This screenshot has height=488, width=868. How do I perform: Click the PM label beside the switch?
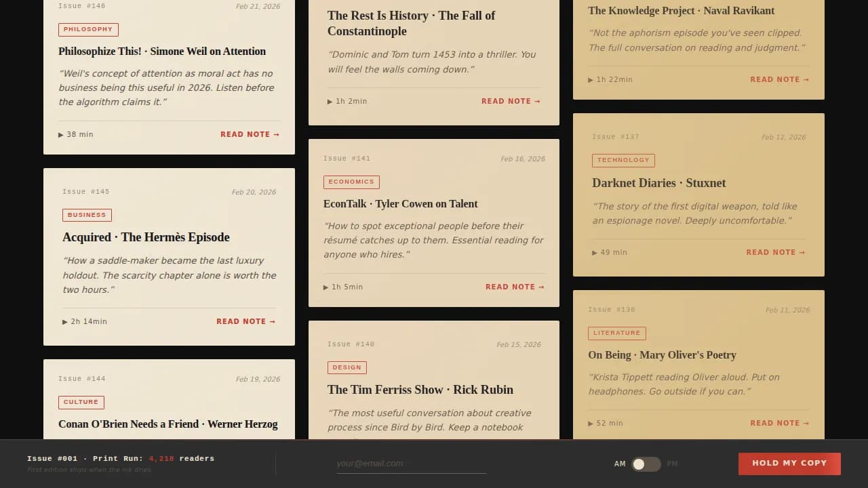point(672,464)
